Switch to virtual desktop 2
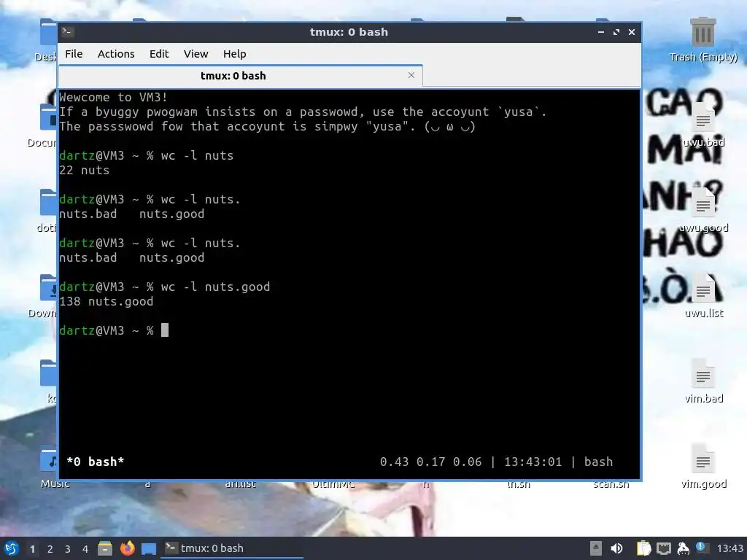 pos(50,549)
